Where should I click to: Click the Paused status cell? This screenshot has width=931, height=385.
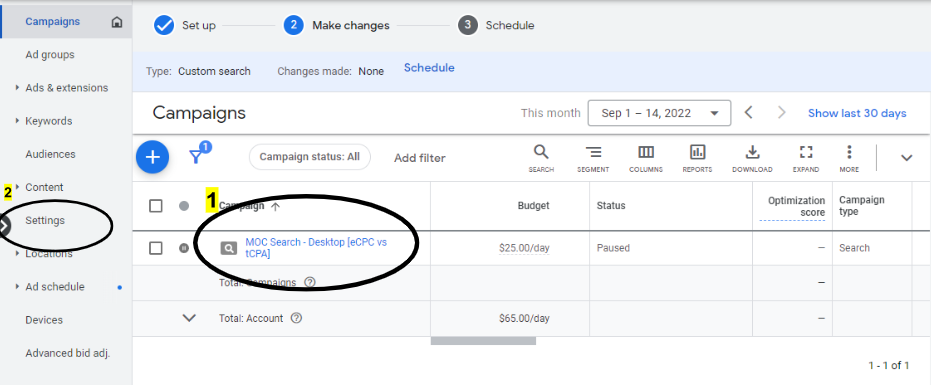coord(613,248)
